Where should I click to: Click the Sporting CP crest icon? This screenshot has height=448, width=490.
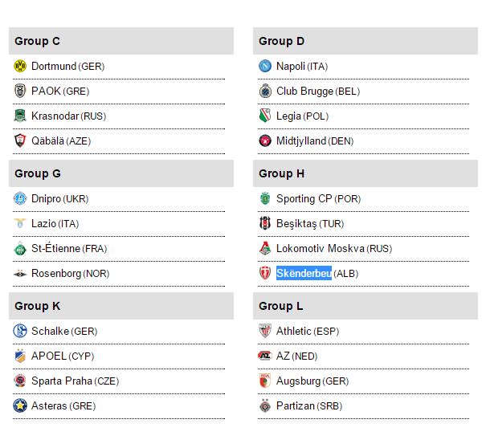click(265, 198)
